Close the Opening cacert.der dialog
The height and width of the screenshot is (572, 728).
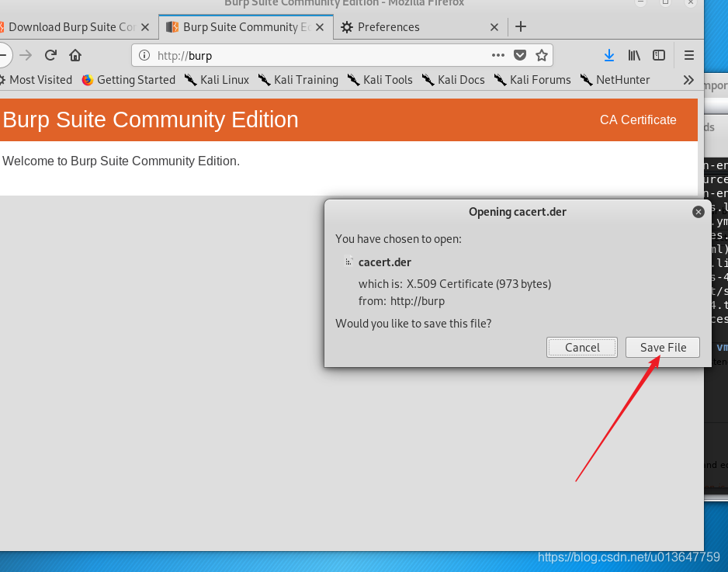(698, 212)
